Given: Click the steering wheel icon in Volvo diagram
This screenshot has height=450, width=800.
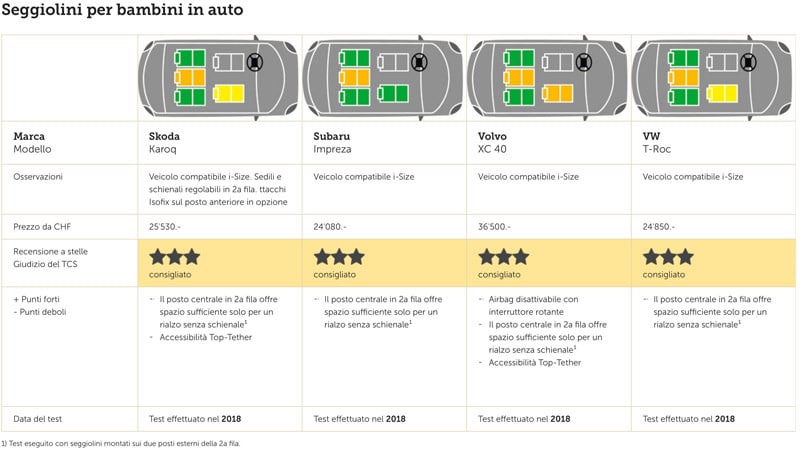Looking at the screenshot, I should (584, 62).
